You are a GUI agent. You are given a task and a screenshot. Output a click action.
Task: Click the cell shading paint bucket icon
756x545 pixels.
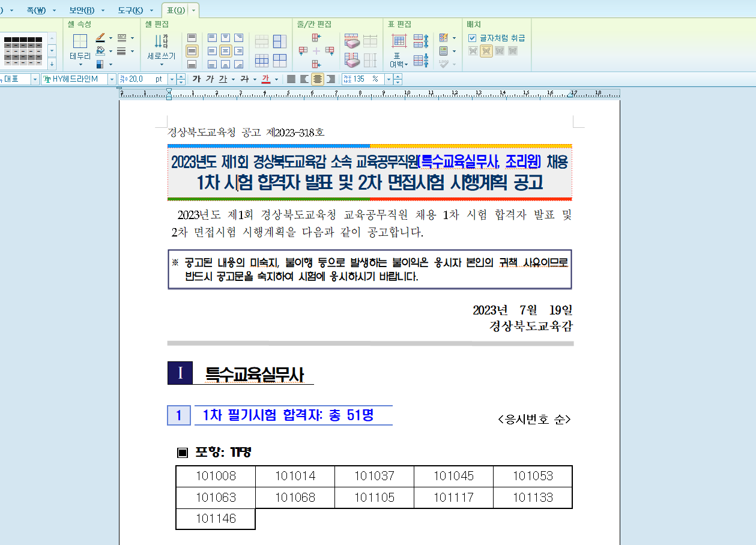tap(99, 50)
